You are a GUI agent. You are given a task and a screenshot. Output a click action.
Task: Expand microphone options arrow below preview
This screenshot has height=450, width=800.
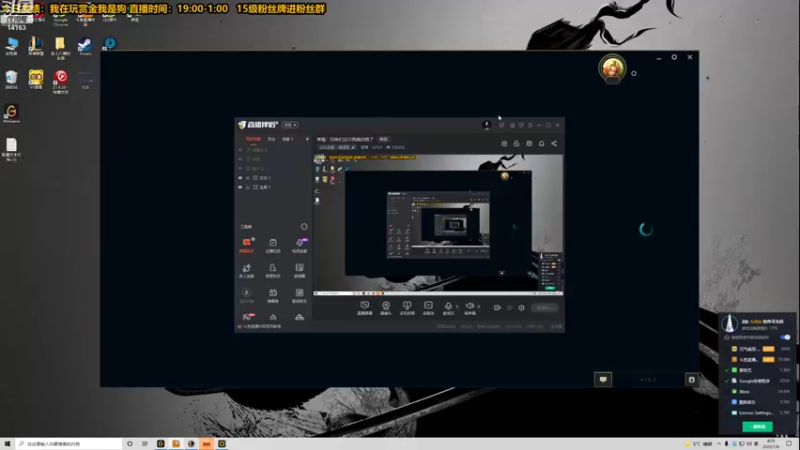(x=457, y=307)
